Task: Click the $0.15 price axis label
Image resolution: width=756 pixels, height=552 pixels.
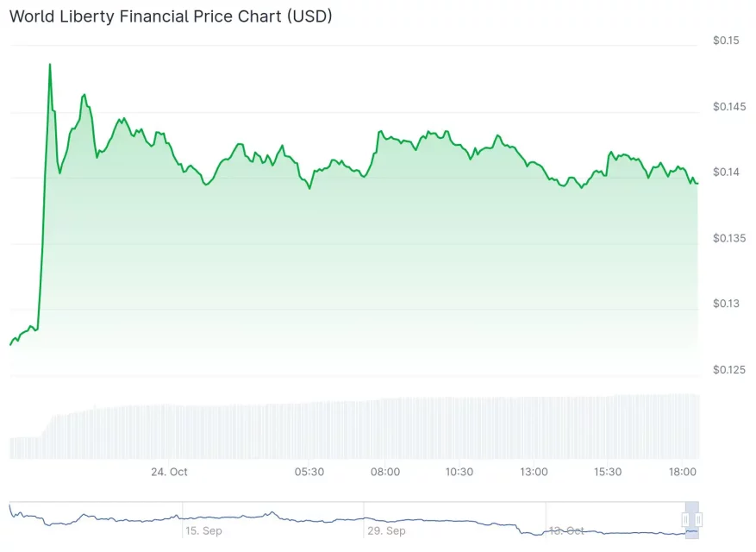Action: click(726, 40)
